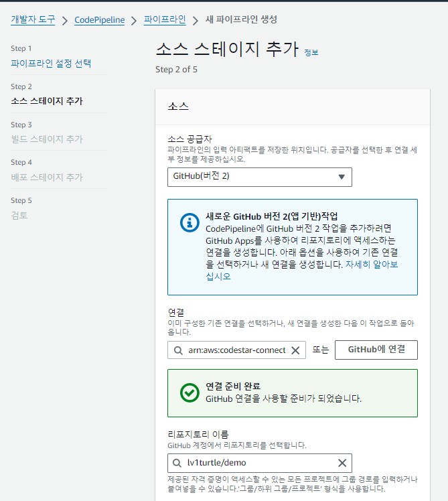Clear the connection ARN with X icon
The image size is (448, 501).
point(295,350)
